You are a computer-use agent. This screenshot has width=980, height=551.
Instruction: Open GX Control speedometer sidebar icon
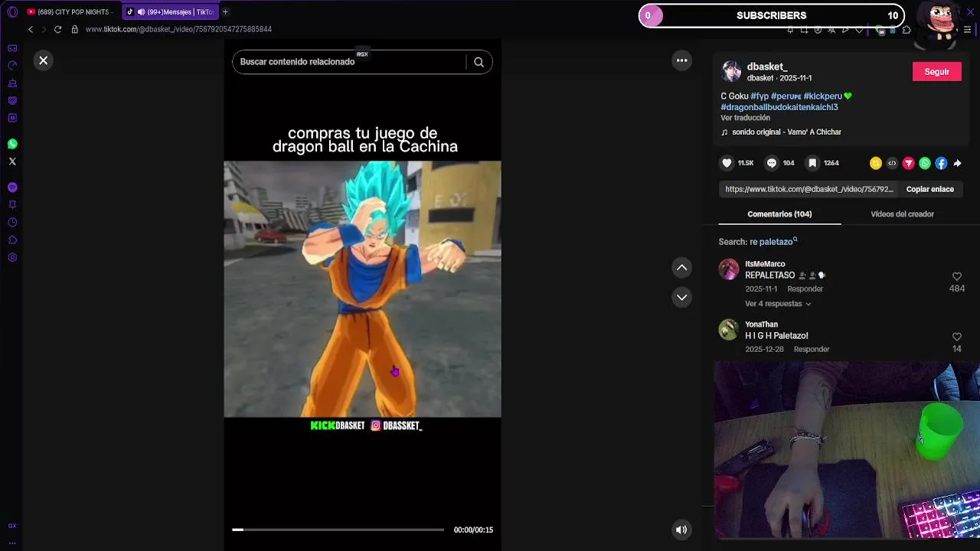pos(12,66)
